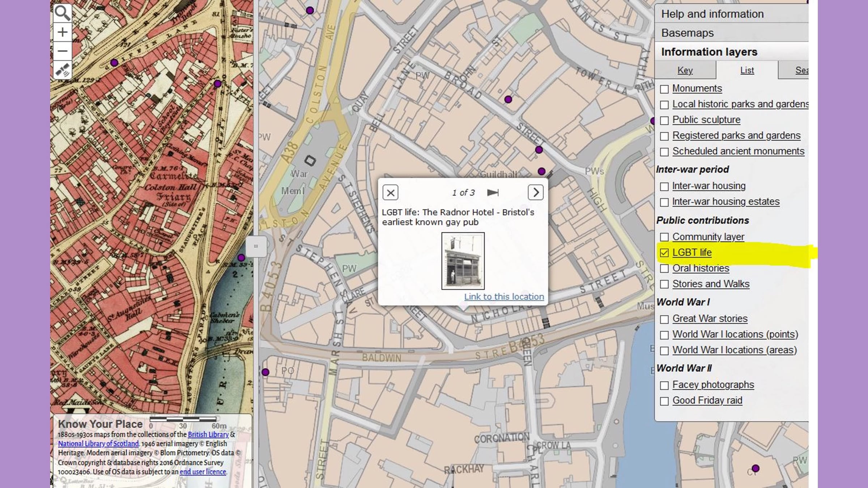Select purple marker next to PO label
The width and height of the screenshot is (868, 488).
click(x=265, y=372)
